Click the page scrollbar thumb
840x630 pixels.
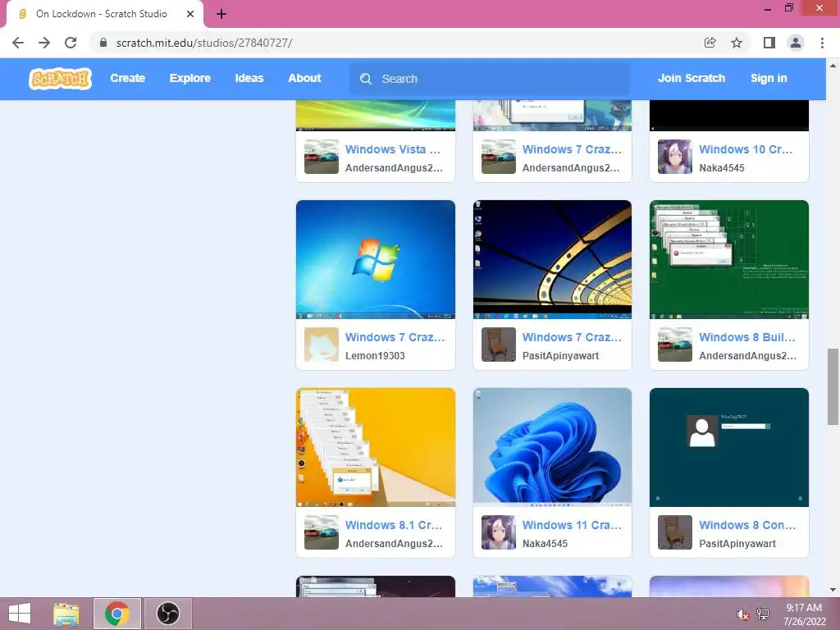click(833, 386)
